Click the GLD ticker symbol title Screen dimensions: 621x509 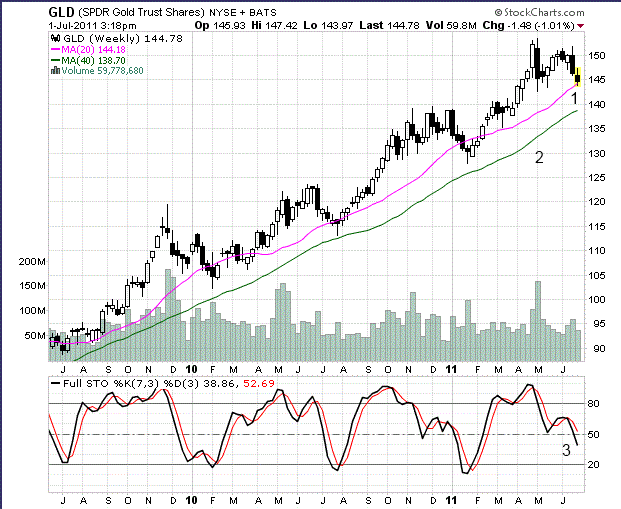click(x=64, y=10)
